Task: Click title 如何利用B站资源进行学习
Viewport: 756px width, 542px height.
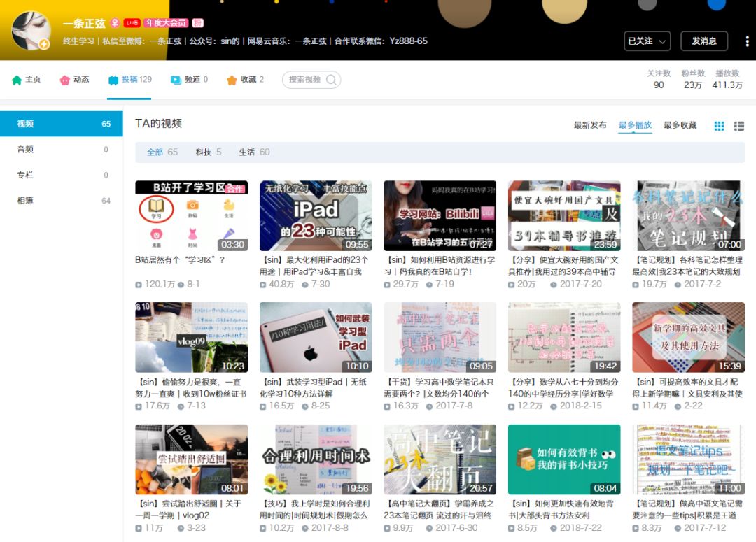Action: pos(440,266)
